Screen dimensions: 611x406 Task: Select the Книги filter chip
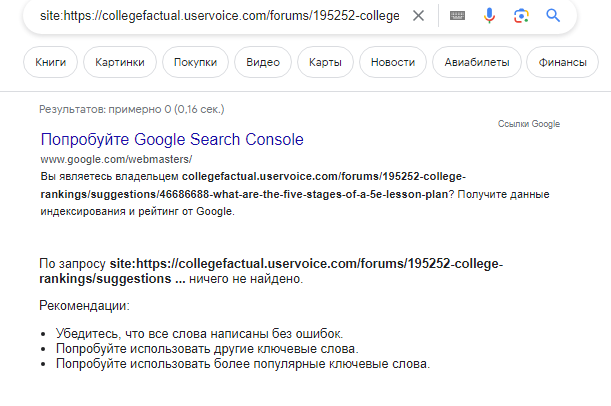pyautogui.click(x=50, y=63)
